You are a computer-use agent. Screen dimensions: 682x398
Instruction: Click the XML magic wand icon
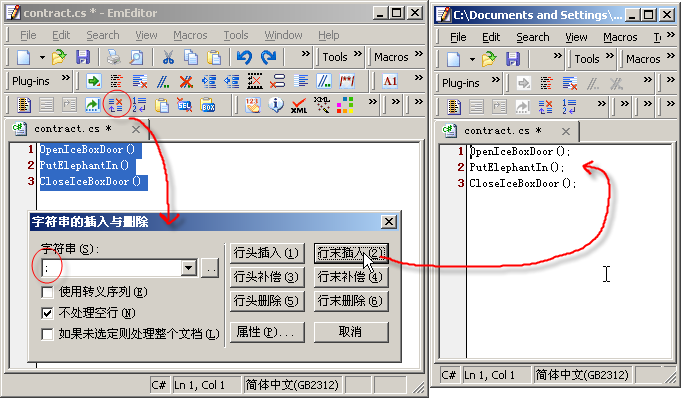tap(322, 105)
